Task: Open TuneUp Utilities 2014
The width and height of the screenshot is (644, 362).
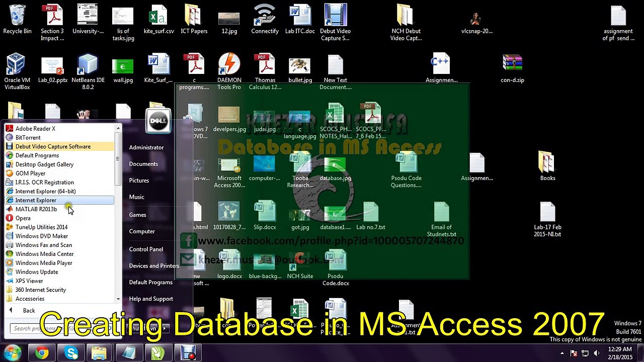Action: pos(59,227)
